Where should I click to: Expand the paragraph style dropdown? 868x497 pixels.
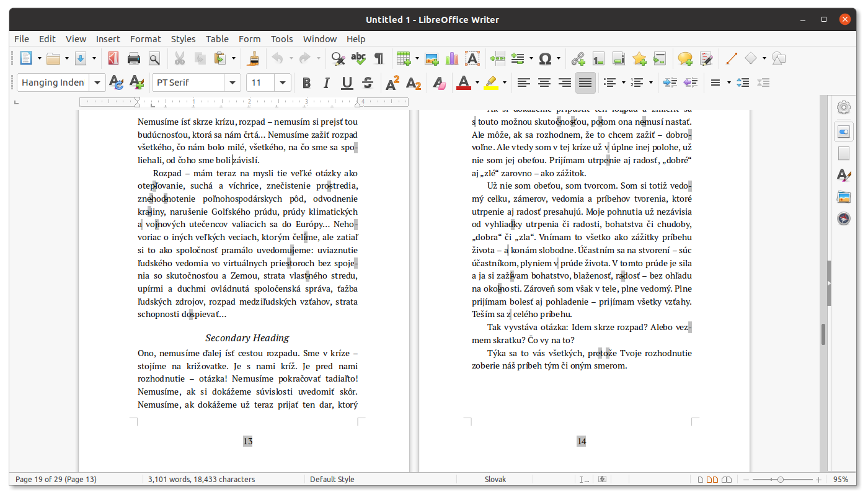point(97,83)
